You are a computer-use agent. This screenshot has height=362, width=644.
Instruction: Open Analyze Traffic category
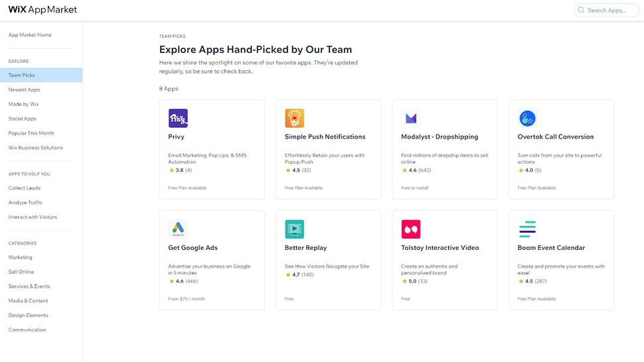pyautogui.click(x=25, y=202)
